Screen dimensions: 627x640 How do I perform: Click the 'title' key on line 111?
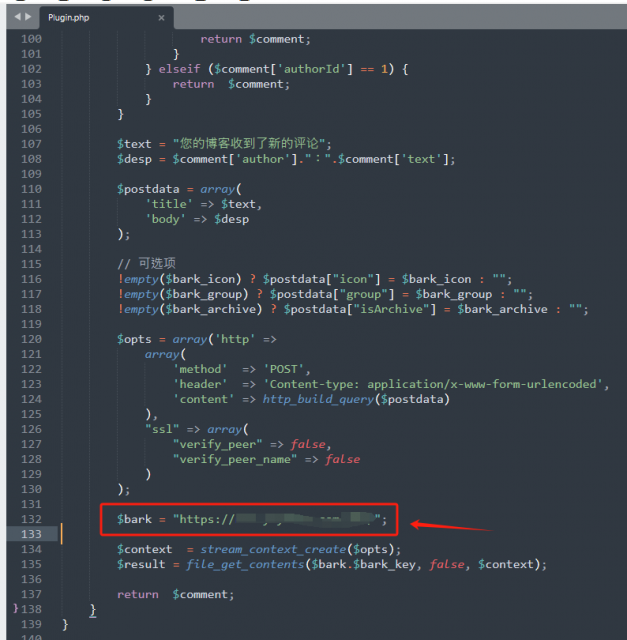[169, 204]
